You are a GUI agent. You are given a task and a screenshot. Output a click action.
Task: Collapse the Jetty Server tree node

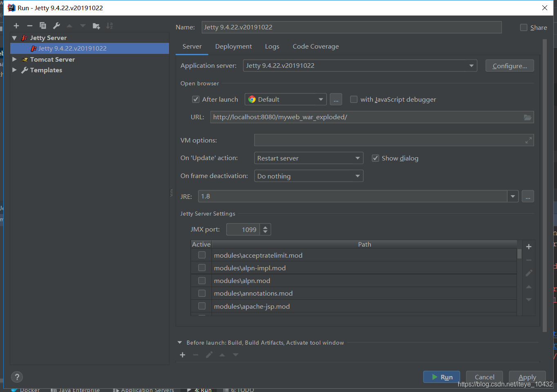pyautogui.click(x=14, y=38)
